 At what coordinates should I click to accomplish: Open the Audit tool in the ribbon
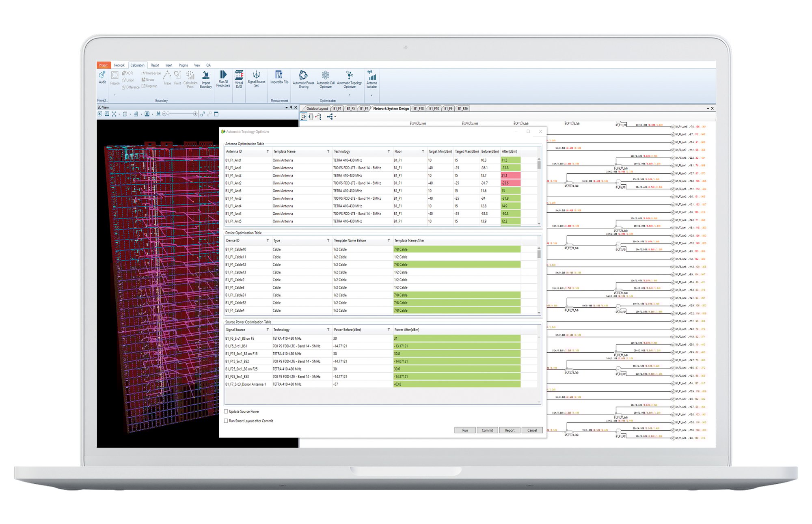[x=102, y=77]
